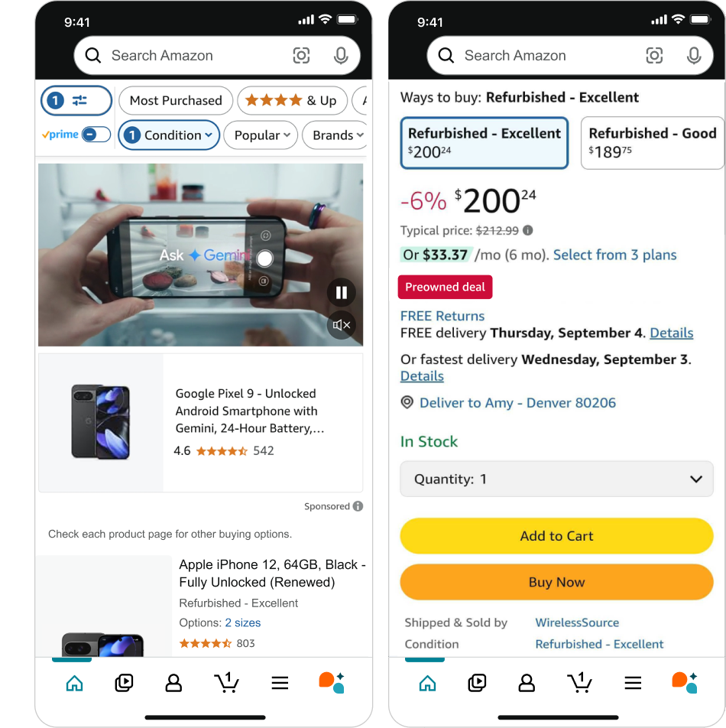This screenshot has width=726, height=728.
Task: Open the Quantity: 1 dropdown
Action: point(556,479)
